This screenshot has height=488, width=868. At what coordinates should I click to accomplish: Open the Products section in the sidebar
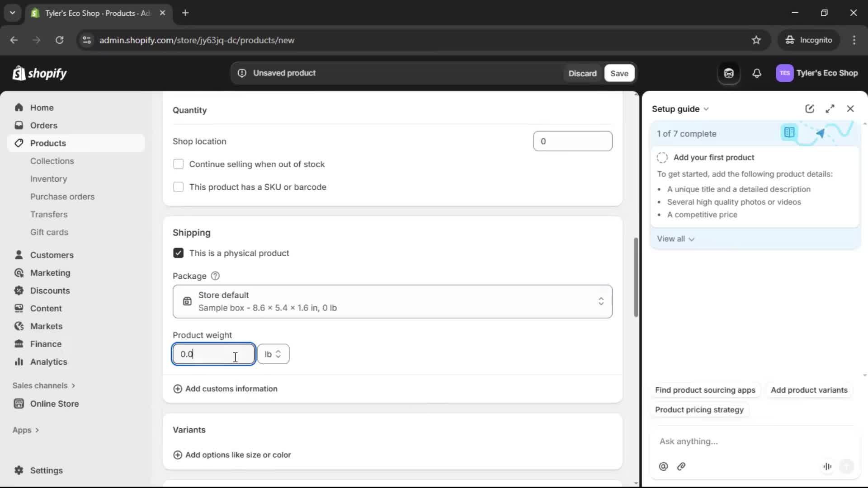(48, 143)
